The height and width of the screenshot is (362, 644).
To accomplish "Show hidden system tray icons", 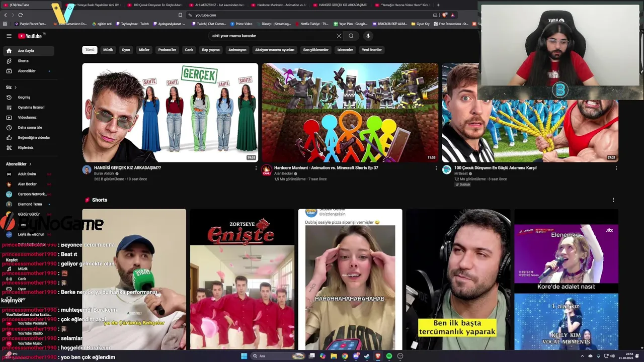I will pyautogui.click(x=583, y=356).
